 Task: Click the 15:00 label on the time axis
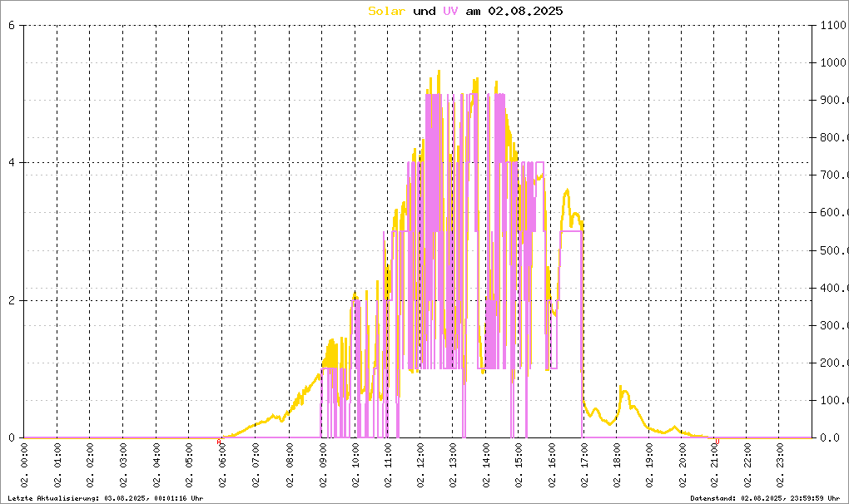click(518, 467)
